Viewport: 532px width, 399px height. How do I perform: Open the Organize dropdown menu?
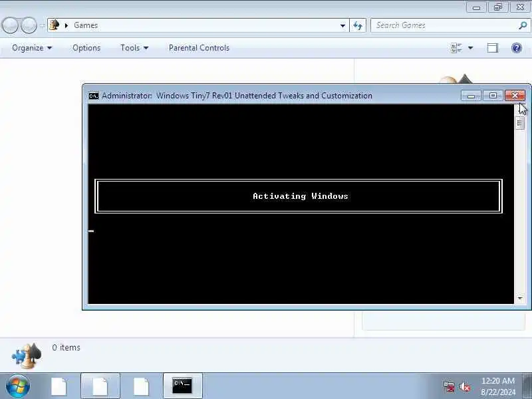32,48
